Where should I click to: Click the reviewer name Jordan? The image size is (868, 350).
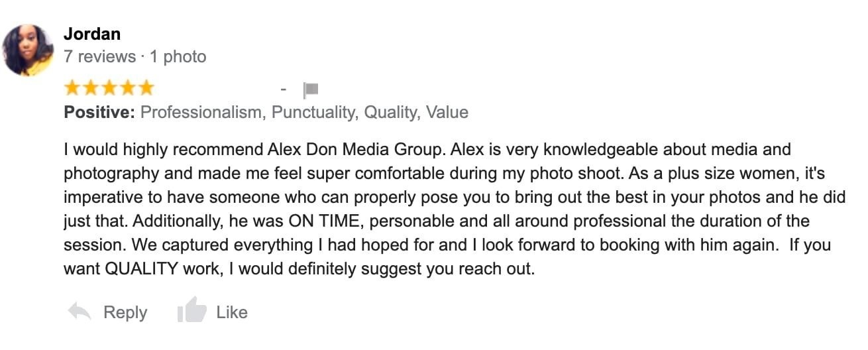click(x=92, y=34)
